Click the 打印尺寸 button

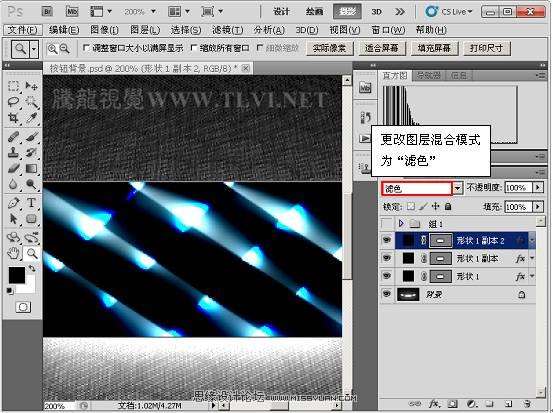[486, 48]
